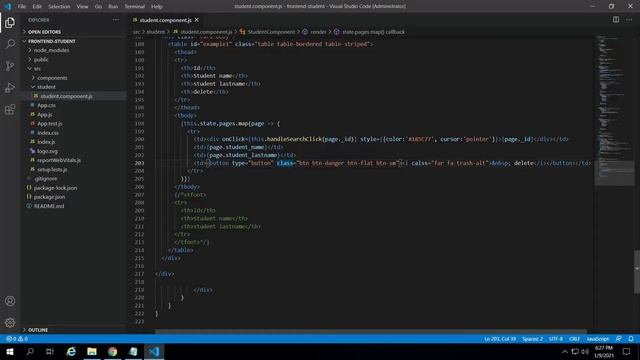Image resolution: width=640 pixels, height=360 pixels.
Task: Open the Run menu
Action: click(113, 6)
